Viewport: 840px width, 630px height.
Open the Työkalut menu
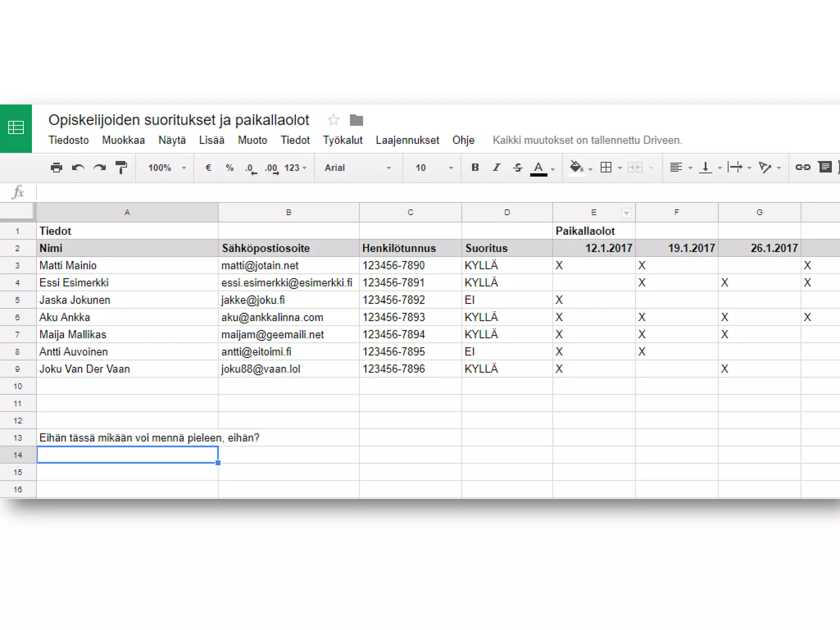pos(342,140)
